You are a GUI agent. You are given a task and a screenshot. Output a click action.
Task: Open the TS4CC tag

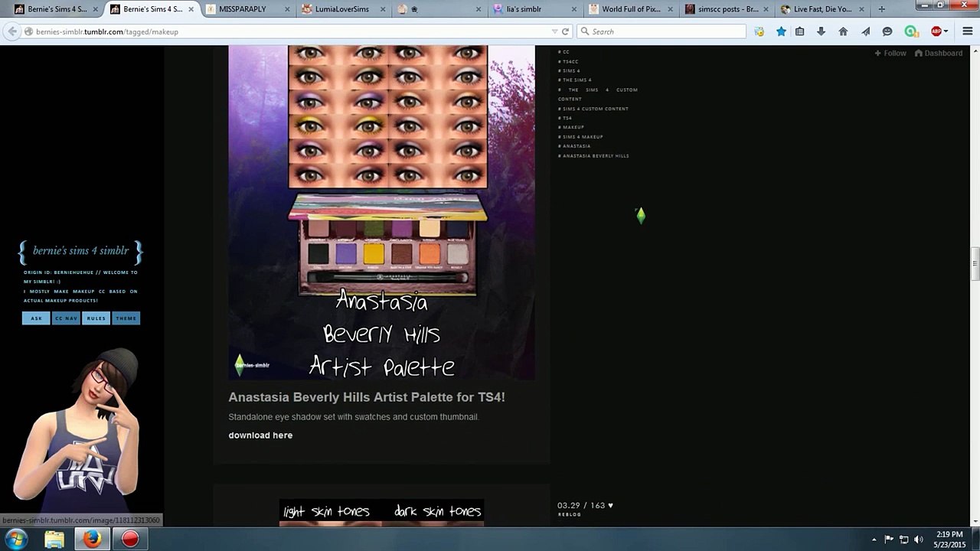coord(568,61)
